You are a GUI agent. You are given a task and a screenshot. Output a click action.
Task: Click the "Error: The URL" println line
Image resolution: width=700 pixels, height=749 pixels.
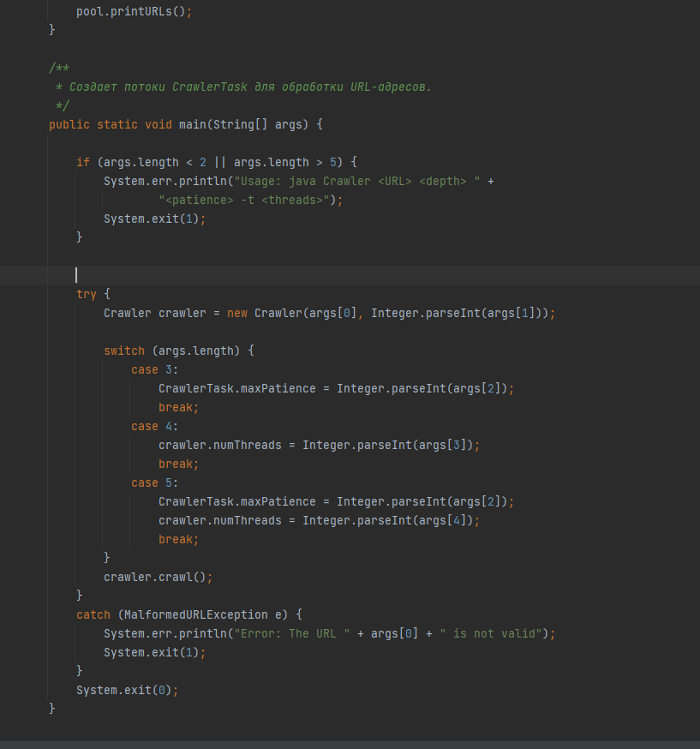point(330,634)
